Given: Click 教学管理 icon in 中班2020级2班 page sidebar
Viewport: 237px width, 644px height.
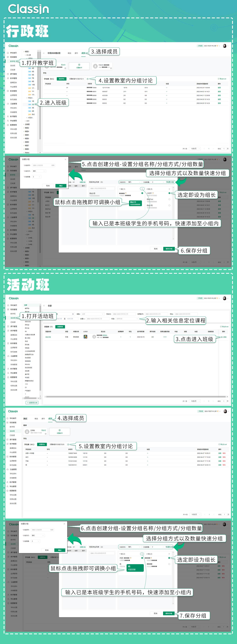Looking at the screenshot, I should point(8,78).
